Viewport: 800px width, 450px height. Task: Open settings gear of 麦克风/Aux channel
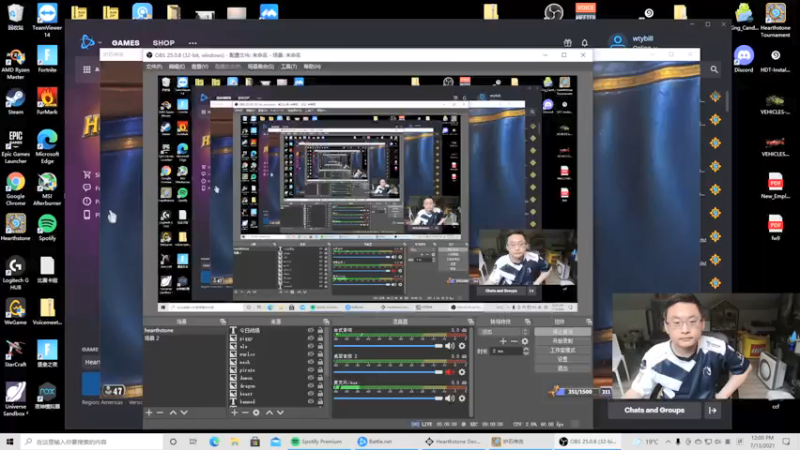point(462,398)
